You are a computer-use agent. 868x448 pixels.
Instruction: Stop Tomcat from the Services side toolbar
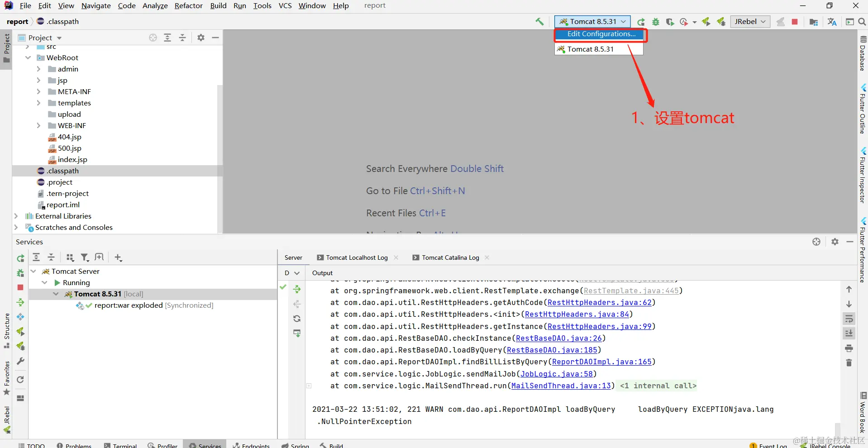20,287
